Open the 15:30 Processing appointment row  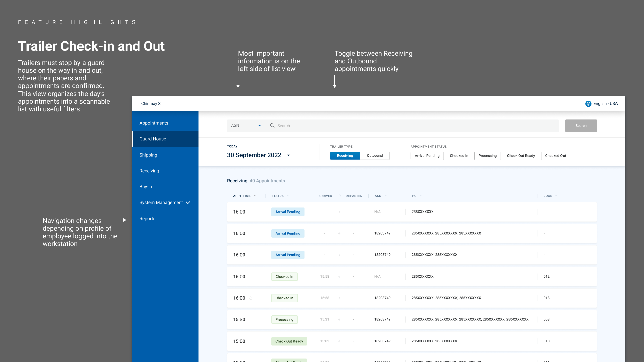point(412,319)
